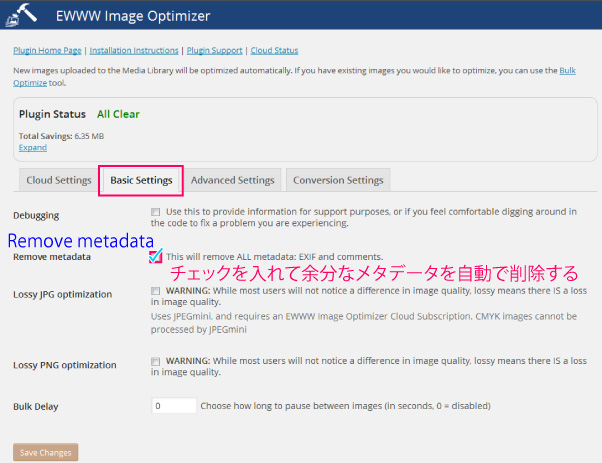602x463 pixels.
Task: Visit the Plugin Support link
Action: pos(215,50)
